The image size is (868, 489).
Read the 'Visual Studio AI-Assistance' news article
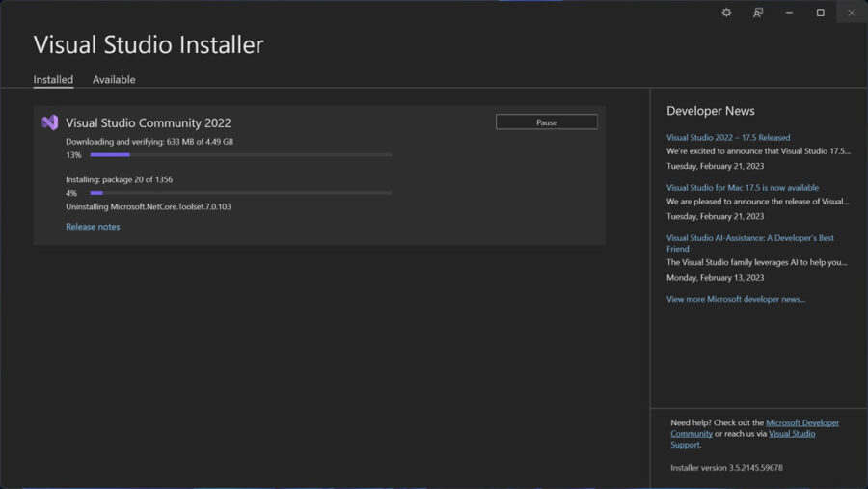pos(749,238)
